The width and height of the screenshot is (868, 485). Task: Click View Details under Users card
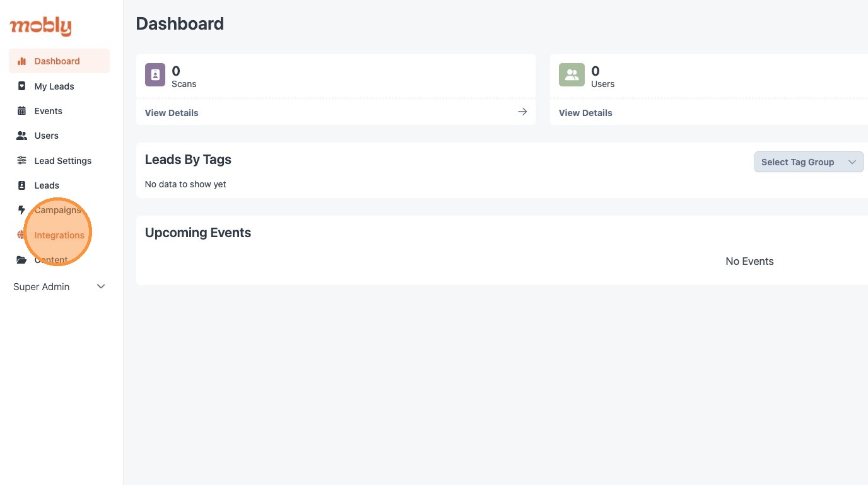tap(585, 113)
